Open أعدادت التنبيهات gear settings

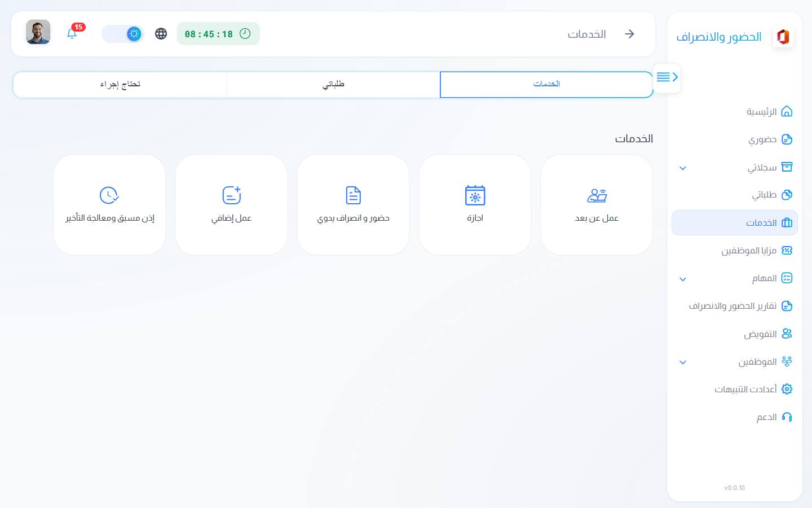(x=734, y=389)
